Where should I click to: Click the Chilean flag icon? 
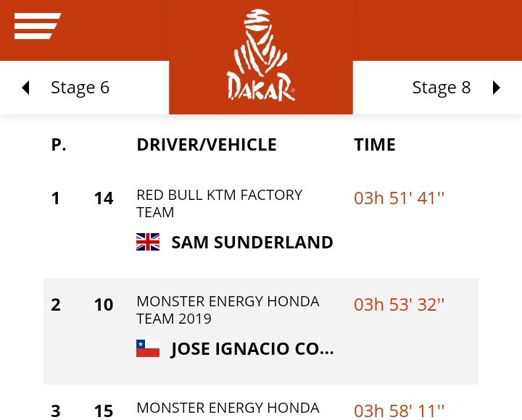(x=148, y=349)
